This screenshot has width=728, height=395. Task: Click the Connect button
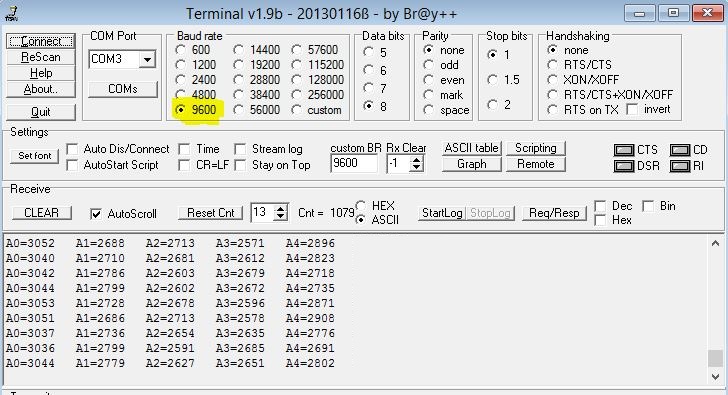pyautogui.click(x=41, y=41)
